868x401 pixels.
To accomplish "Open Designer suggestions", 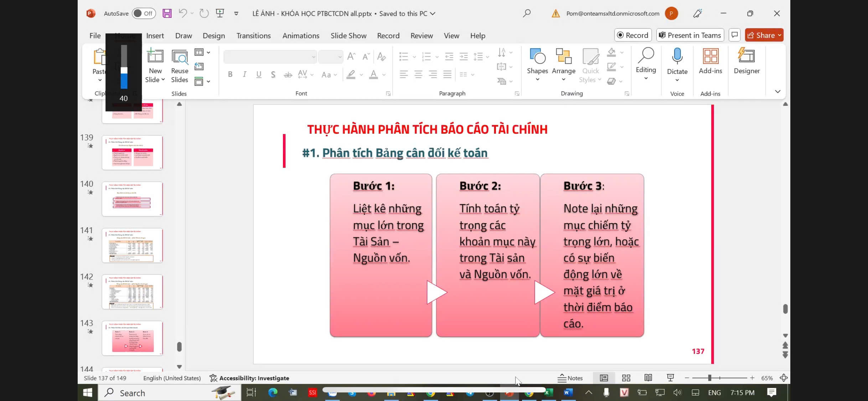I will (746, 61).
